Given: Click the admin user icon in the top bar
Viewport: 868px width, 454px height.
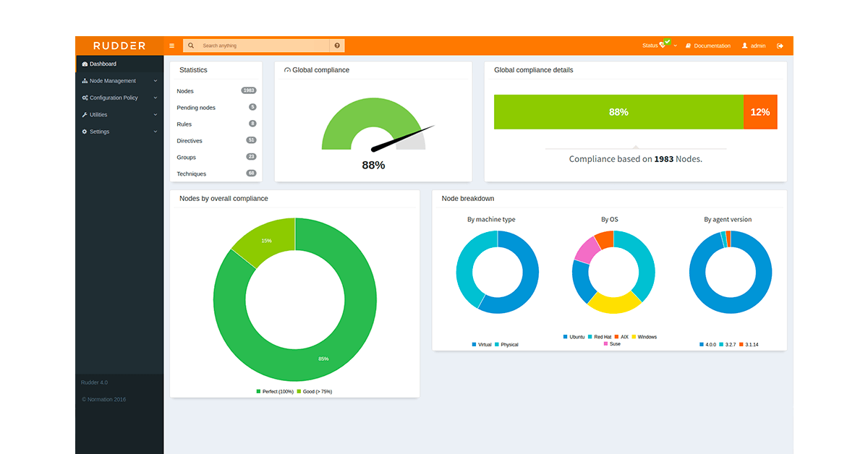Looking at the screenshot, I should 744,46.
